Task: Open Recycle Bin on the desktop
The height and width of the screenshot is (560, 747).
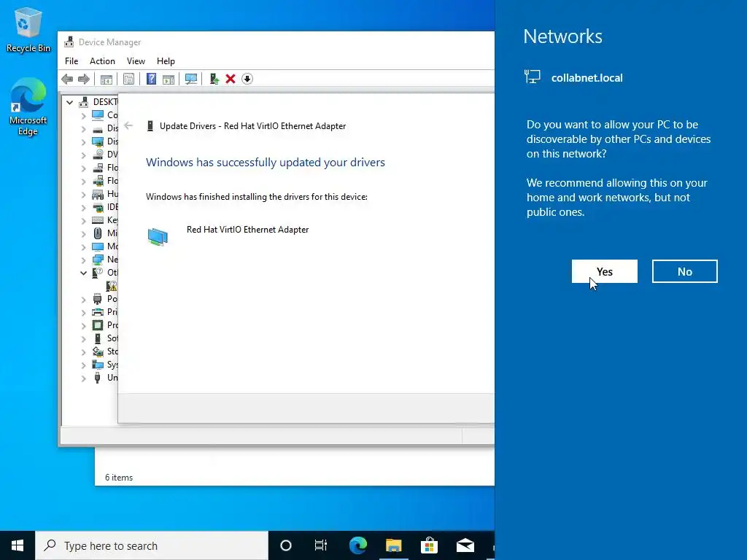Action: pyautogui.click(x=28, y=30)
